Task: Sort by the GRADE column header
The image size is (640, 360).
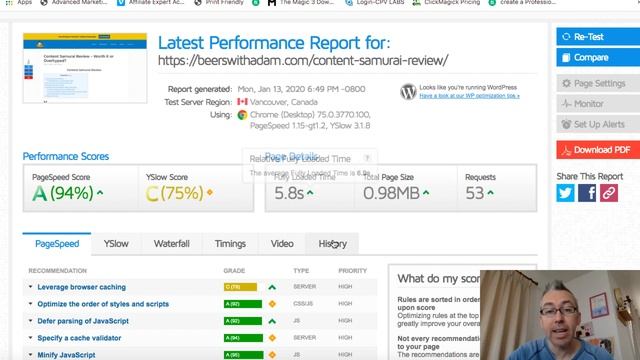Action: point(234,271)
